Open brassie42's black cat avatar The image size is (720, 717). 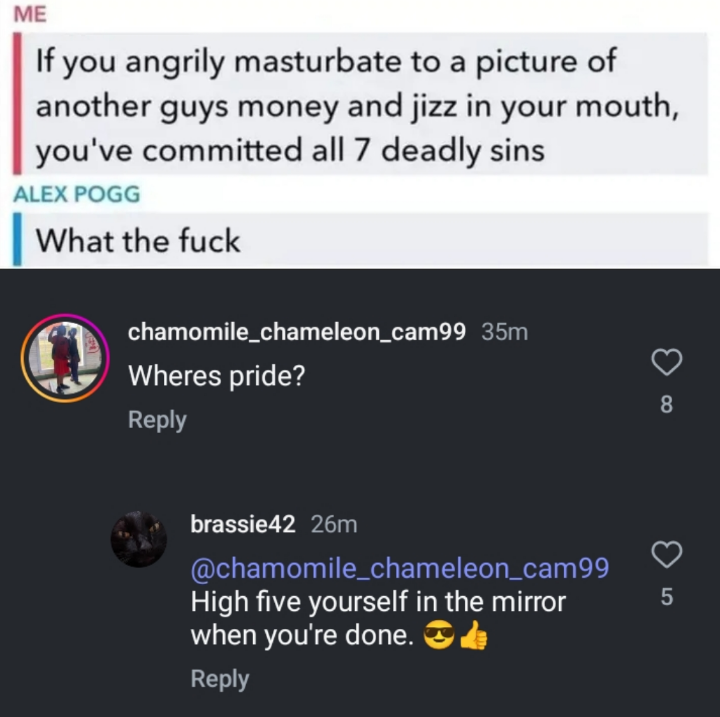(x=138, y=539)
